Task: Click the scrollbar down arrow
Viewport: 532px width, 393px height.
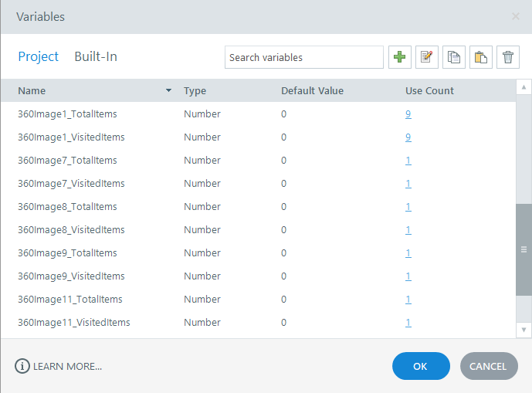Action: pos(524,330)
